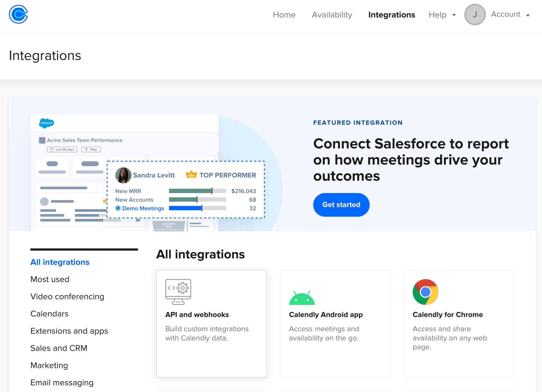Select the Integrations nav item

pyautogui.click(x=391, y=15)
